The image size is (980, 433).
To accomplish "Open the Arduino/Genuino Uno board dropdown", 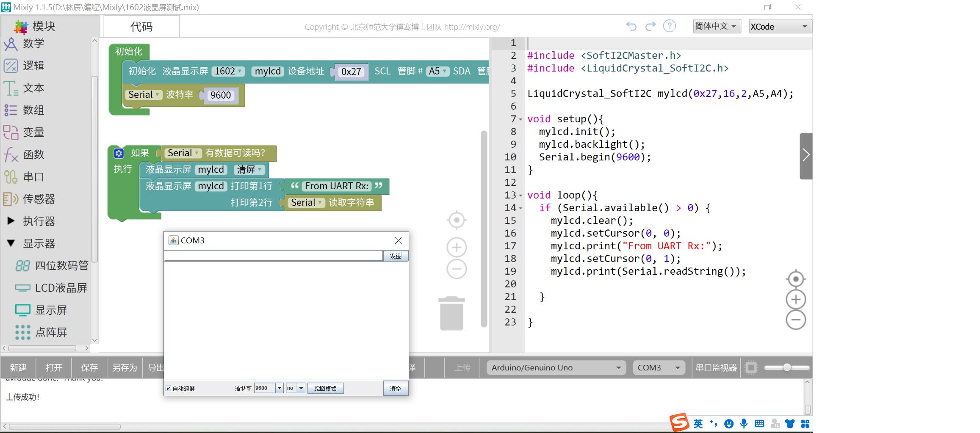I will pyautogui.click(x=555, y=368).
